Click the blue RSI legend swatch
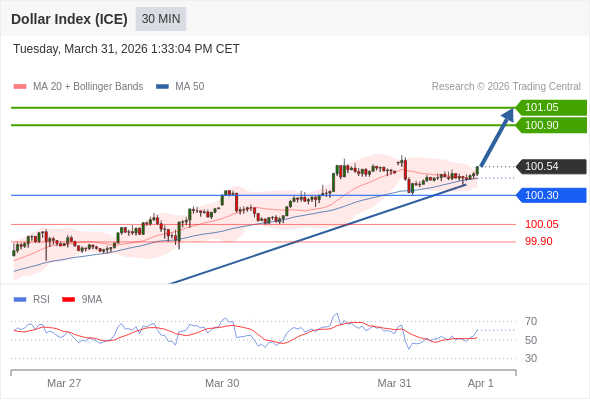This screenshot has width=590, height=400. coord(20,300)
